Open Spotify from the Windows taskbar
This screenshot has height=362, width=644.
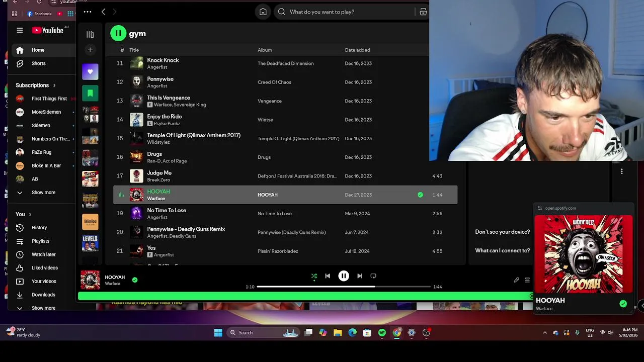(382, 332)
